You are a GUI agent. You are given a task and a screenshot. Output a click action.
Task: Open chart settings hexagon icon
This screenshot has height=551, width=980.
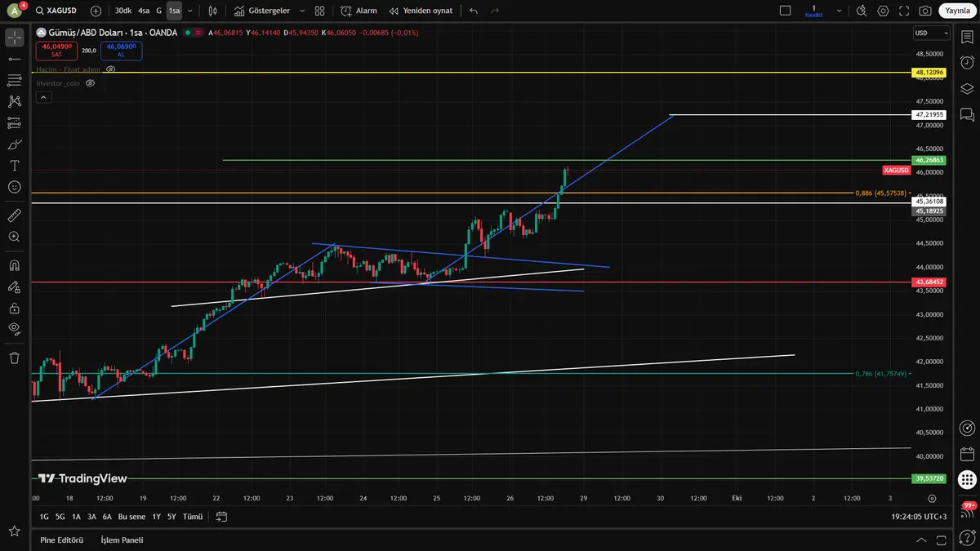point(884,11)
